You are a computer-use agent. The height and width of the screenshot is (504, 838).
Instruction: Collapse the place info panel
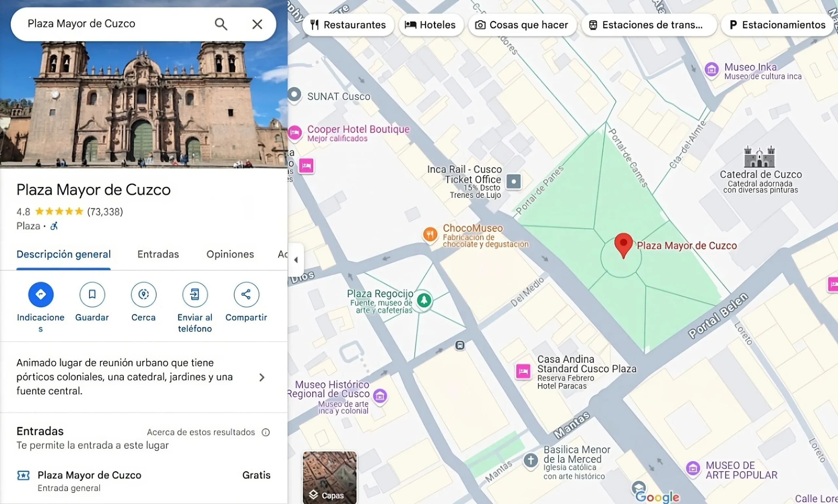pyautogui.click(x=296, y=260)
